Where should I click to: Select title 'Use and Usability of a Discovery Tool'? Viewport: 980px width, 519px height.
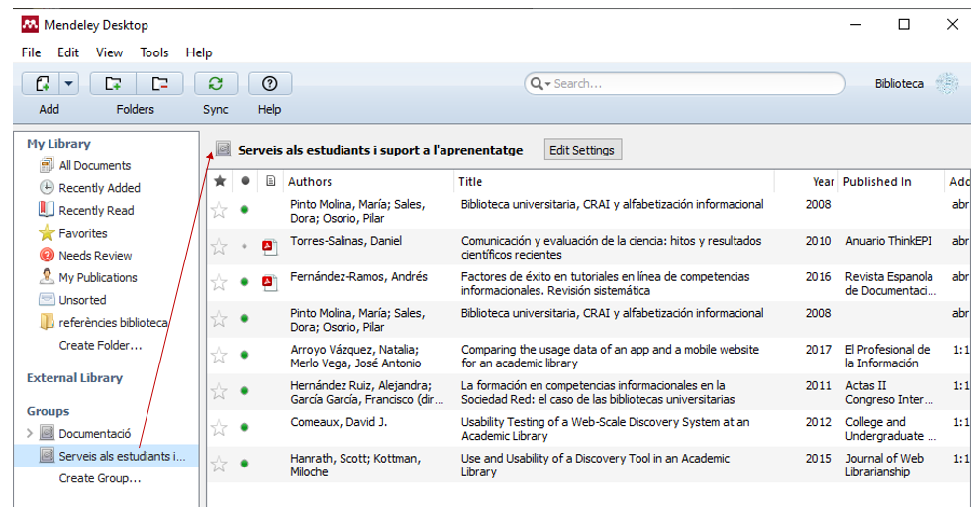[595, 465]
